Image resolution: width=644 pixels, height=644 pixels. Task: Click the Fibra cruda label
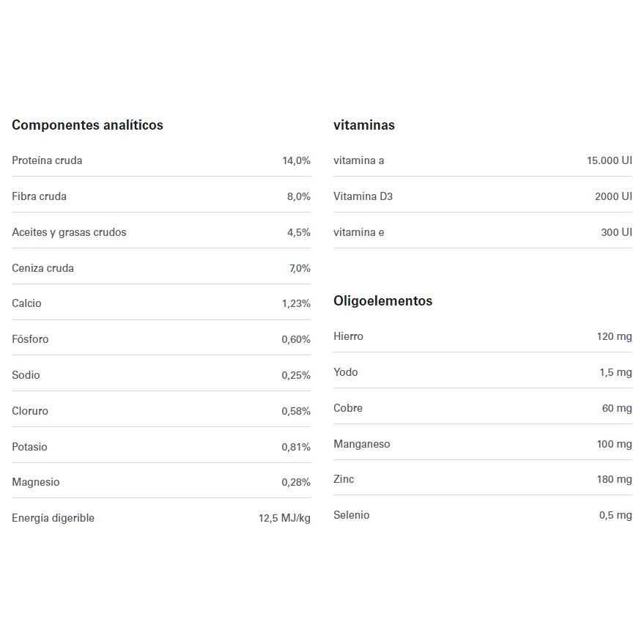[x=39, y=196]
